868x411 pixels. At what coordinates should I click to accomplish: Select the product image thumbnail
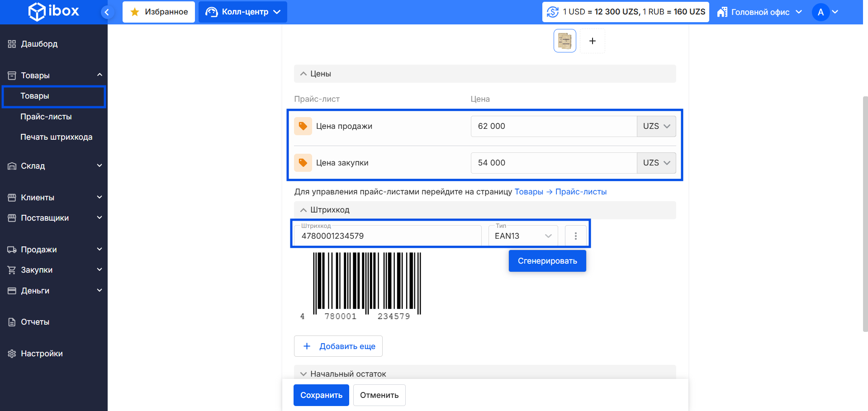[564, 41]
